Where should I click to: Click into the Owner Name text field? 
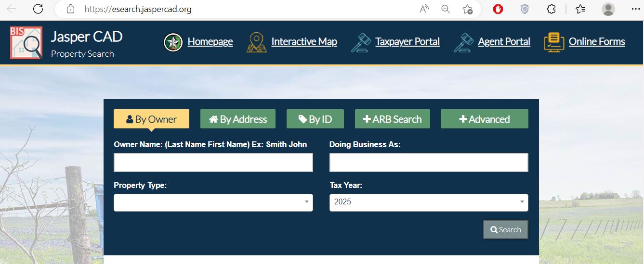pyautogui.click(x=213, y=163)
